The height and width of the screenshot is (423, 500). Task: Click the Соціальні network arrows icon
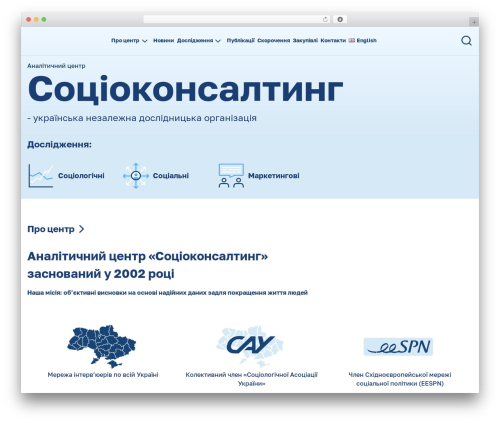[136, 176]
